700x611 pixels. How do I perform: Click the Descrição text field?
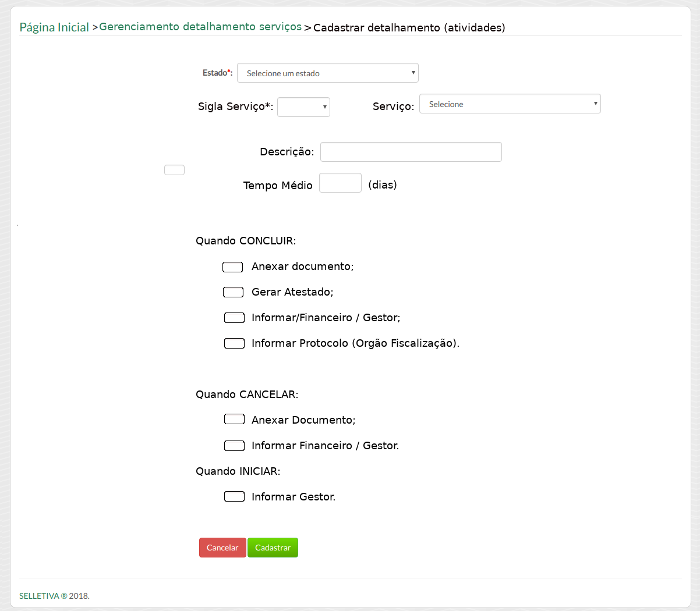(411, 152)
